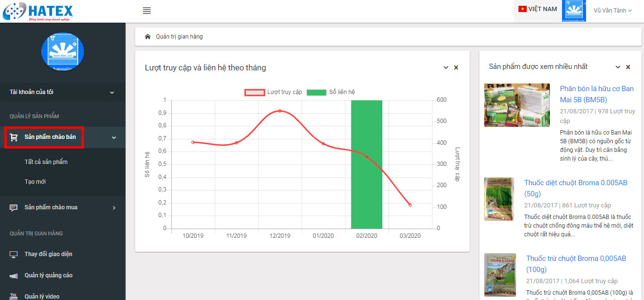Click the green 02/2020 bar in chart
The width and height of the screenshot is (644, 300).
pos(366,164)
